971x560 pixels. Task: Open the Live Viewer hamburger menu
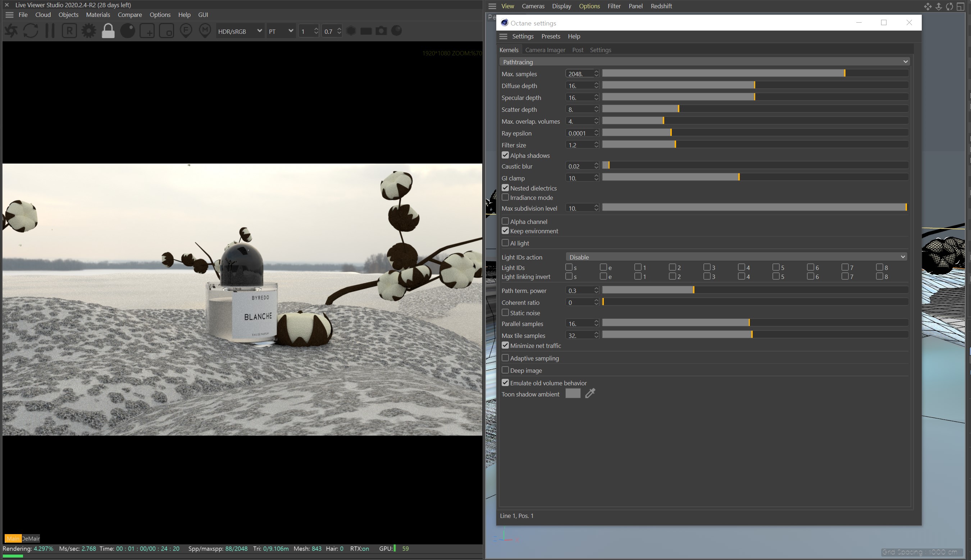(10, 15)
